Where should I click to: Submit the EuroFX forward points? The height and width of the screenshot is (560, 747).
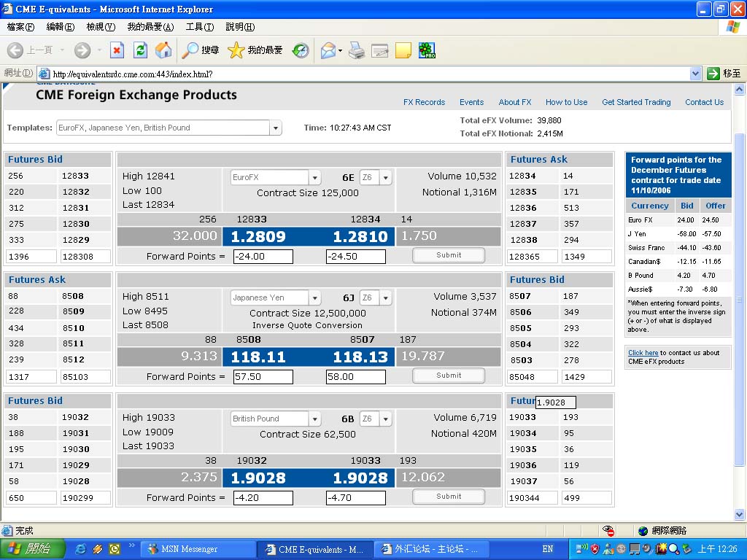click(449, 255)
